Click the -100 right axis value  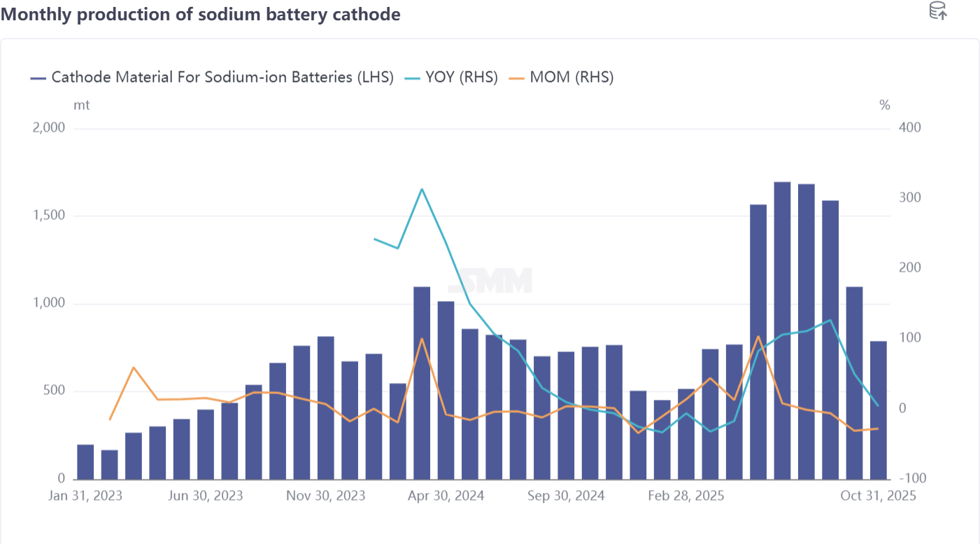(x=910, y=479)
